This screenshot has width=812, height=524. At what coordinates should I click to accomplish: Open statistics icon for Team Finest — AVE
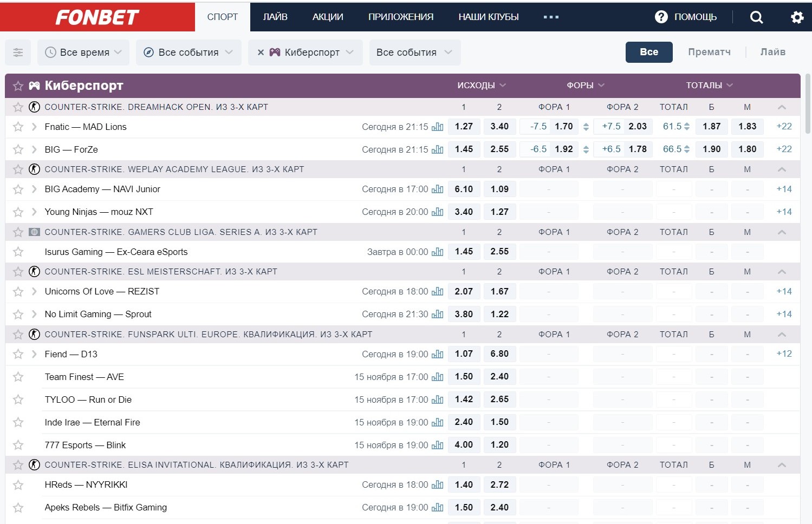[438, 377]
